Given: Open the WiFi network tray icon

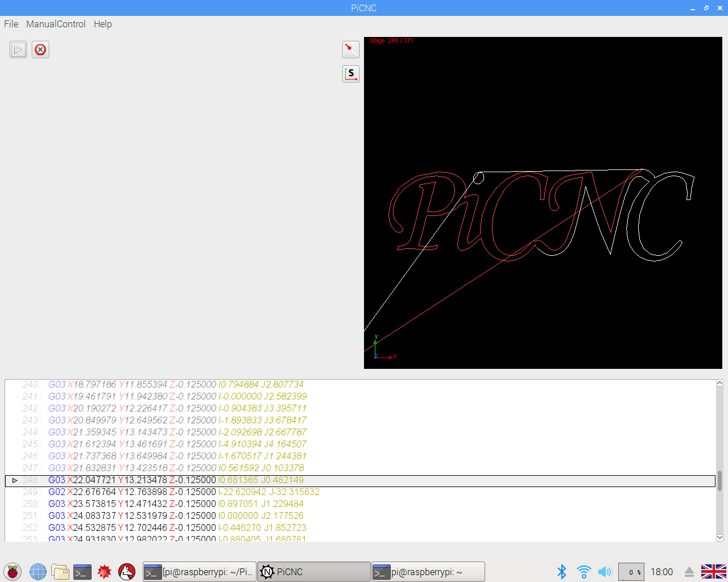Looking at the screenshot, I should click(584, 572).
